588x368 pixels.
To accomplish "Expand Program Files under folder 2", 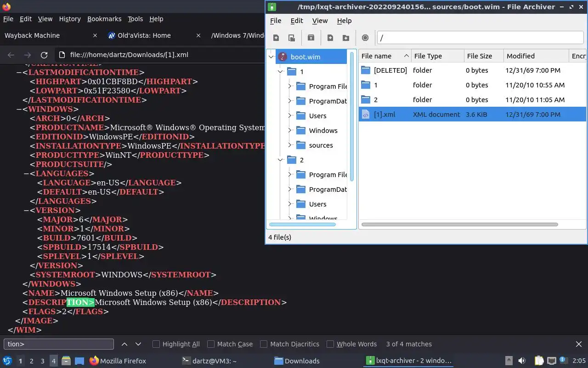I will tap(290, 175).
